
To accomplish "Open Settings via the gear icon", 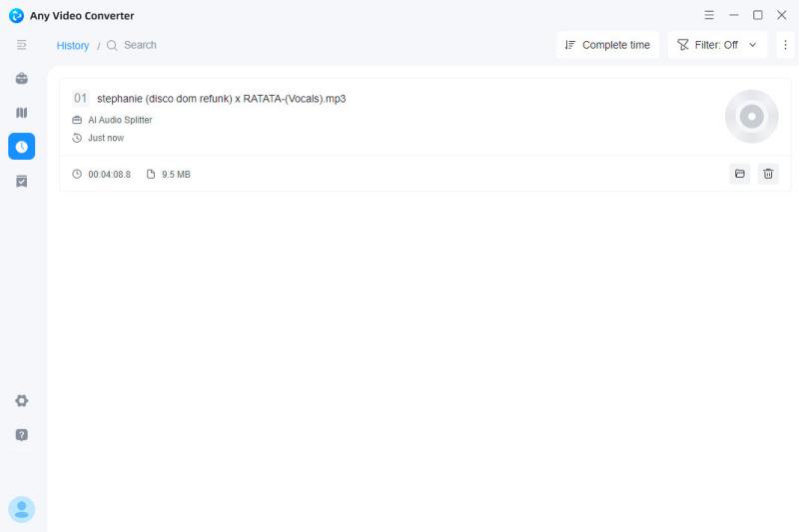I will click(22, 400).
